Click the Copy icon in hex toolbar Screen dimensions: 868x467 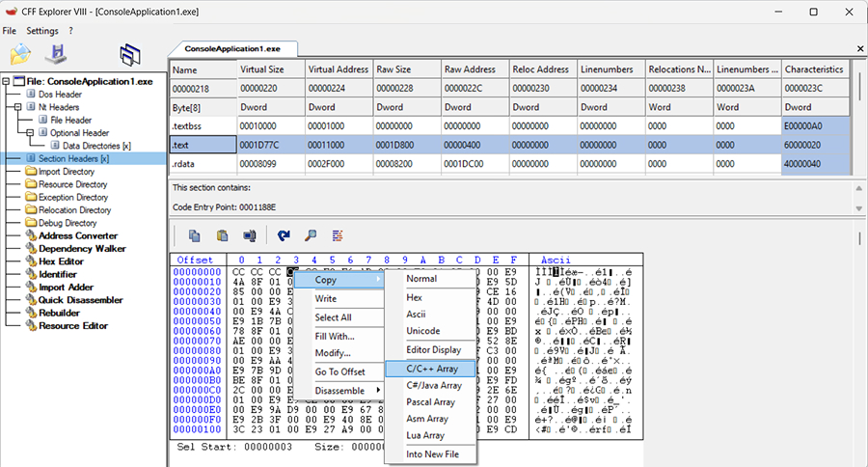click(194, 236)
